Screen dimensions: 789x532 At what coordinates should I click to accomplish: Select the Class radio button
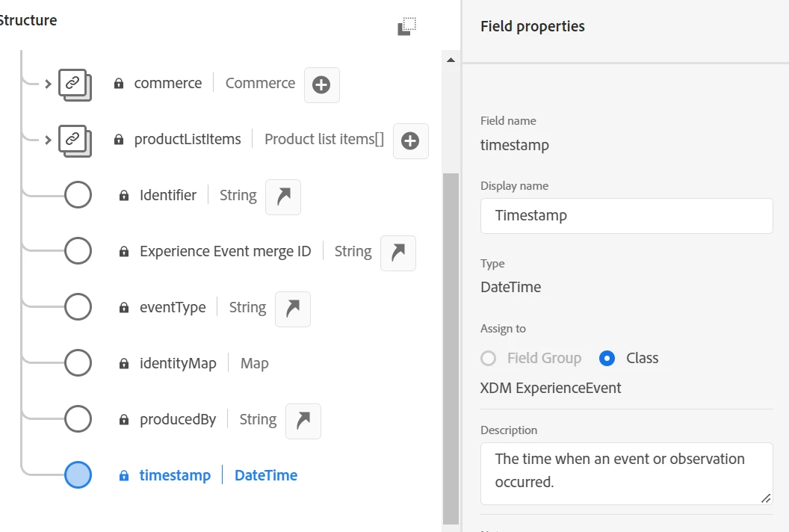click(x=607, y=359)
